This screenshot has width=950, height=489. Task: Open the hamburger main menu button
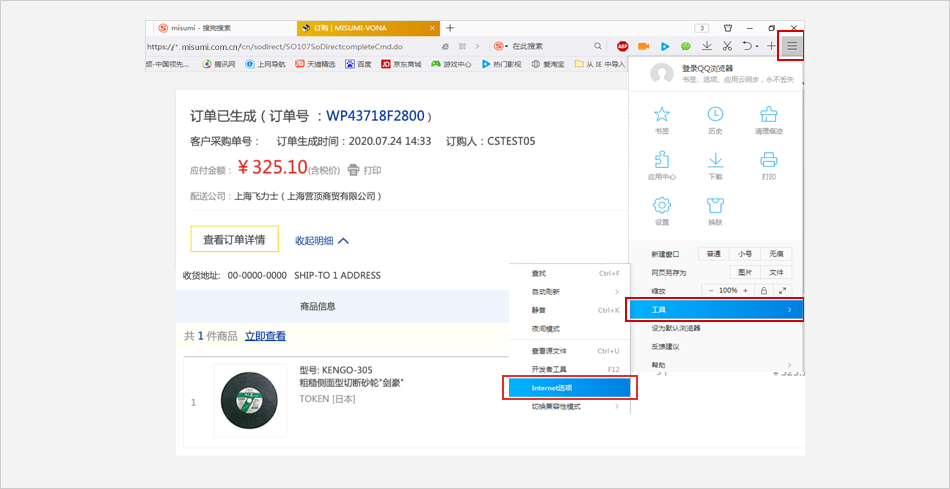791,46
